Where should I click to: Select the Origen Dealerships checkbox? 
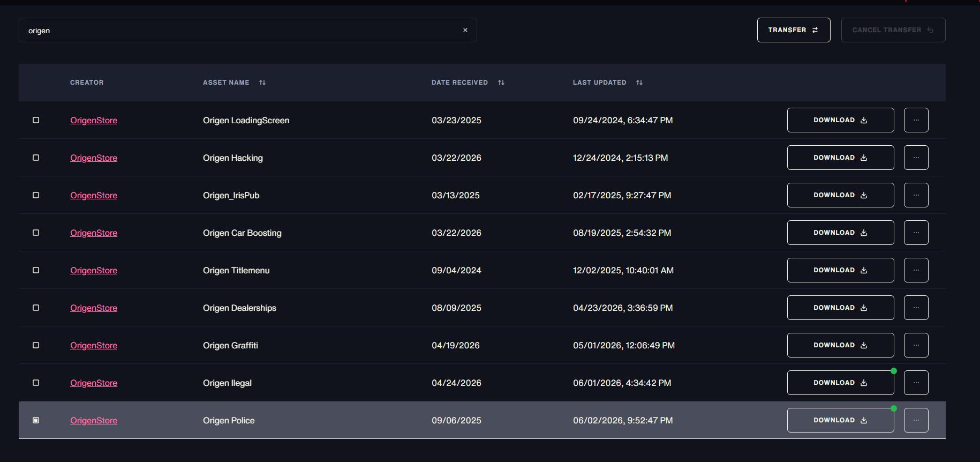tap(36, 308)
